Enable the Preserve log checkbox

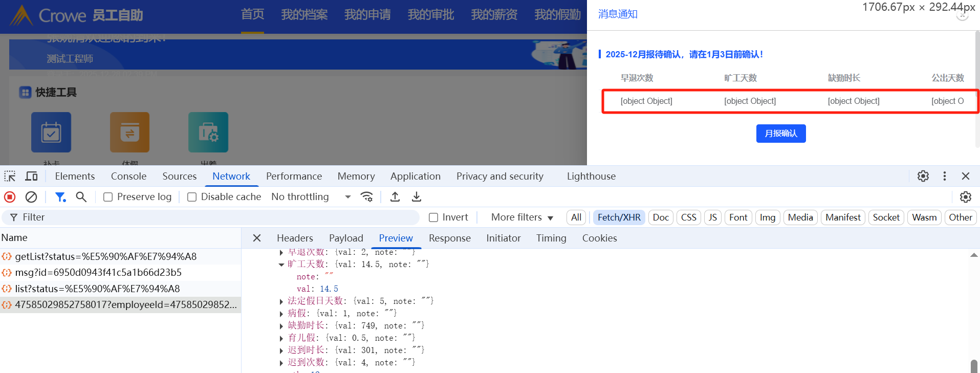(x=108, y=197)
